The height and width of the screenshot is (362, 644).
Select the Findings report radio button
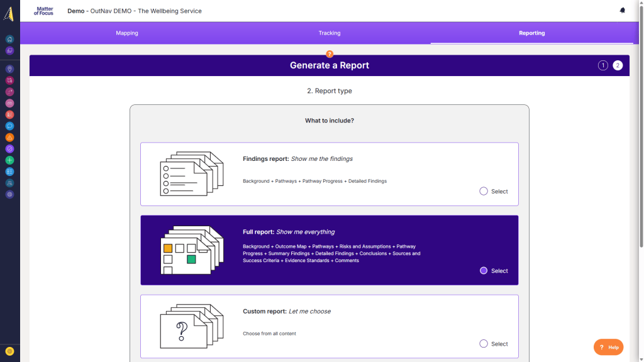click(x=484, y=191)
